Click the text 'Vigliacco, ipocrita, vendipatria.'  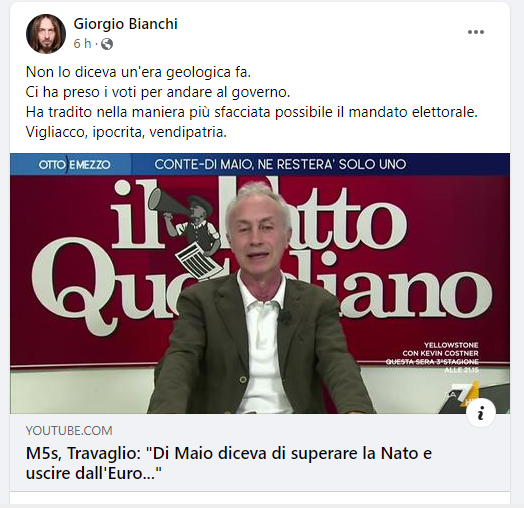click(126, 132)
